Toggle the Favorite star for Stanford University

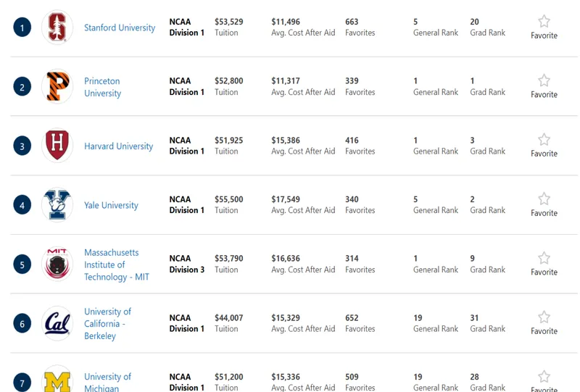tap(544, 22)
